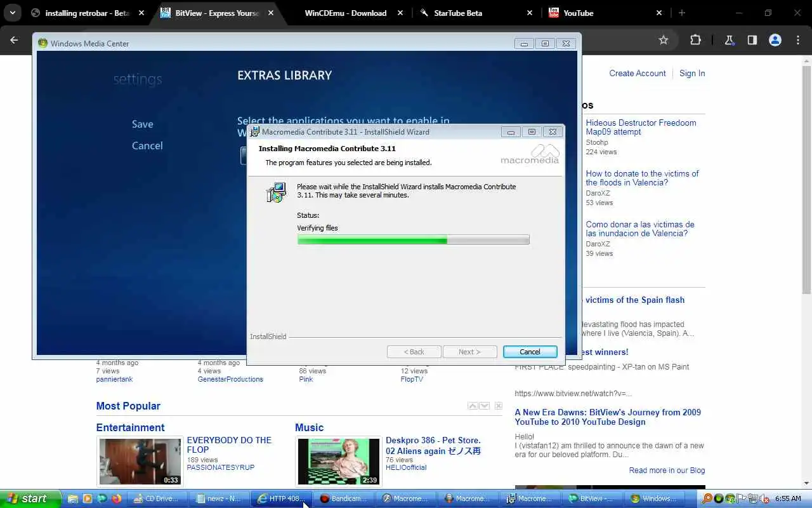Open the Music category
This screenshot has height=508, width=812.
(x=309, y=427)
